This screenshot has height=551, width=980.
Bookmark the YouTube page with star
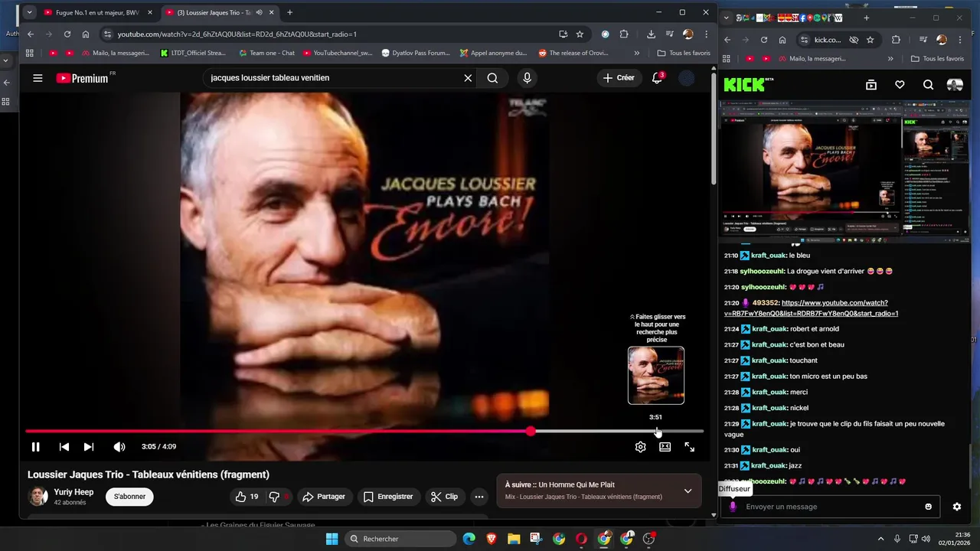click(580, 34)
